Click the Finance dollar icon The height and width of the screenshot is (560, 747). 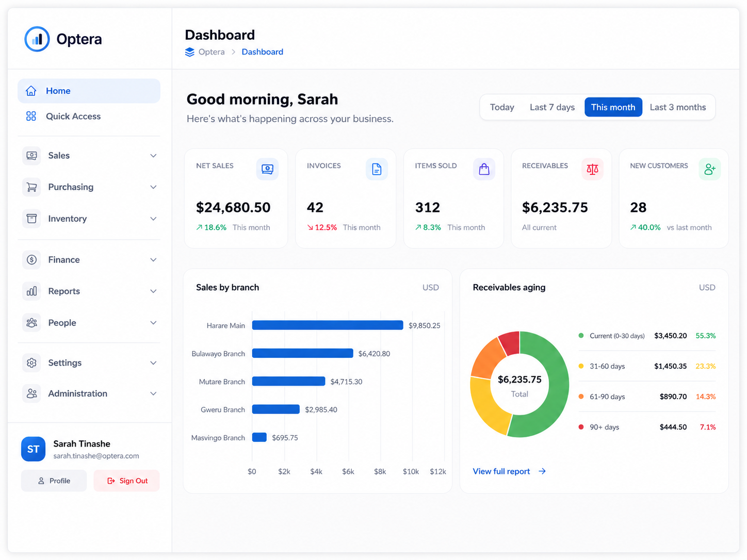pos(31,260)
